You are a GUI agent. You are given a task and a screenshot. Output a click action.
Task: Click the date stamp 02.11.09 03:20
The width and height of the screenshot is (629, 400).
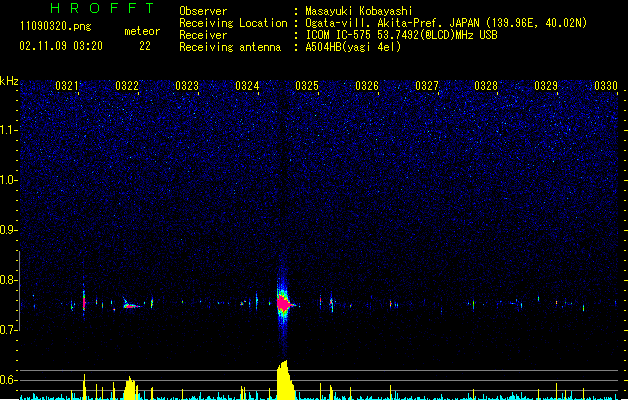(61, 46)
